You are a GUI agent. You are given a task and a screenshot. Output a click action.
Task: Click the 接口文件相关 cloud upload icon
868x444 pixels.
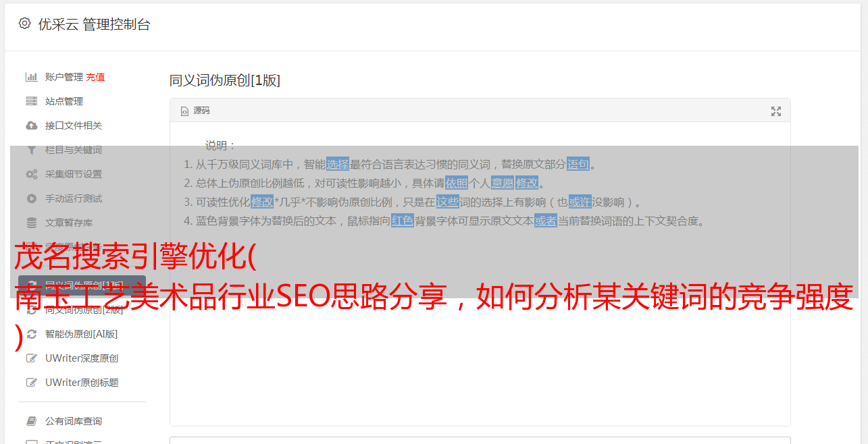coord(31,126)
